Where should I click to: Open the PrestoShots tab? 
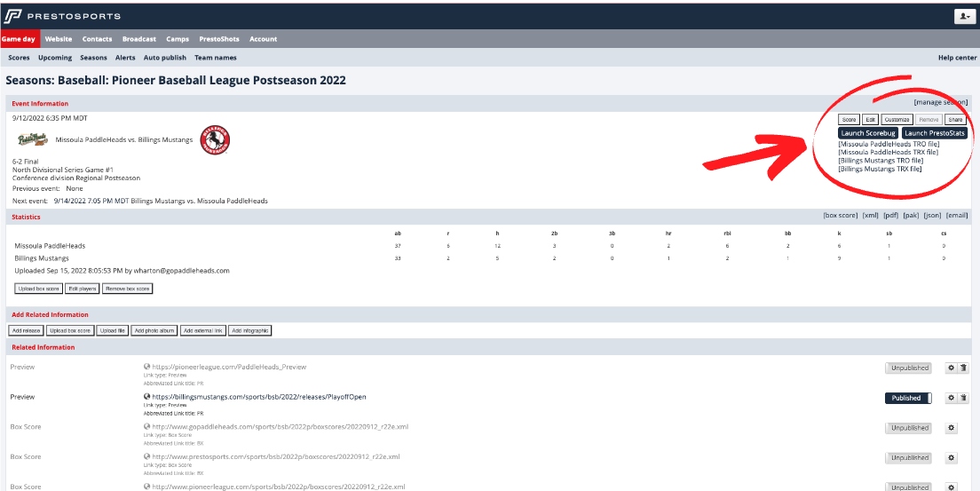(219, 39)
